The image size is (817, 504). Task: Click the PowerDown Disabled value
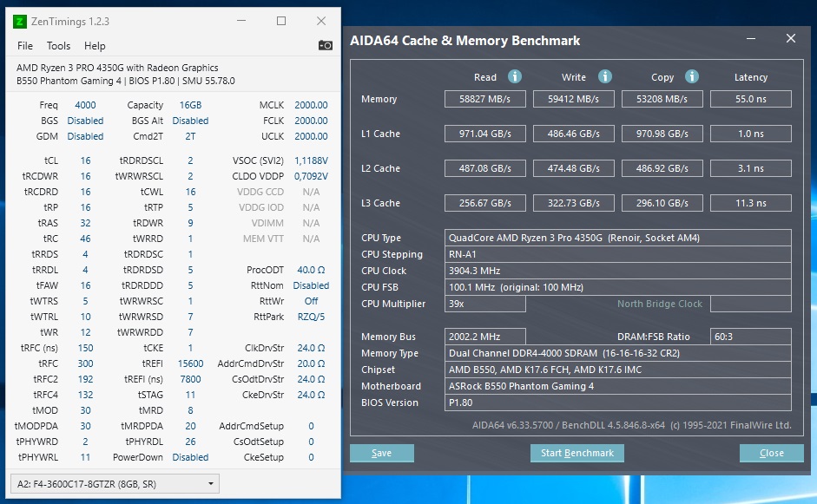click(x=190, y=458)
